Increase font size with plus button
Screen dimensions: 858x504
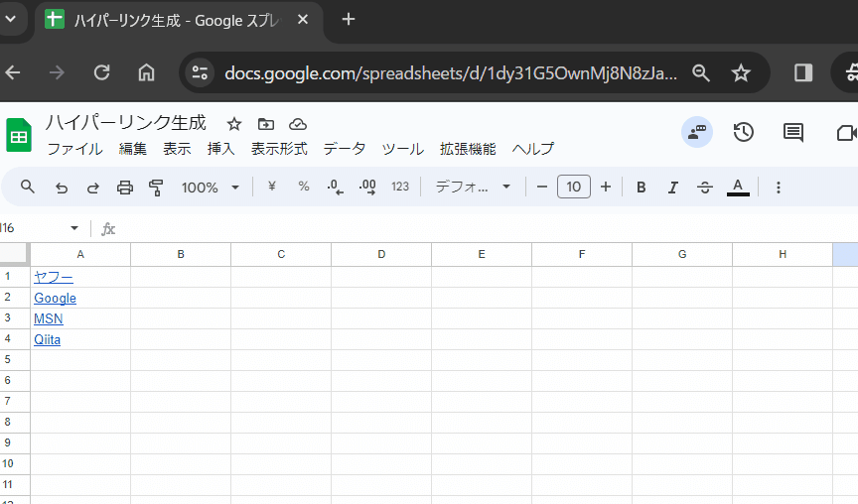pos(605,187)
